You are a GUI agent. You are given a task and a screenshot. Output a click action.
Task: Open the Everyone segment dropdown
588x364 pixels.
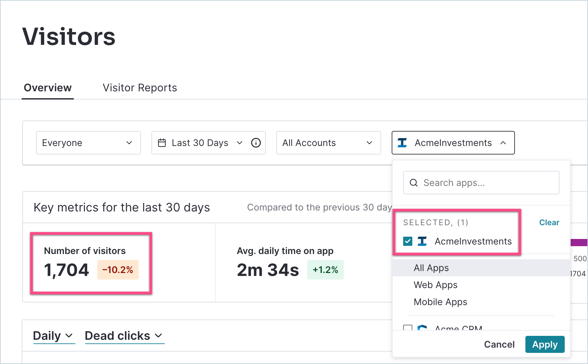pyautogui.click(x=88, y=143)
